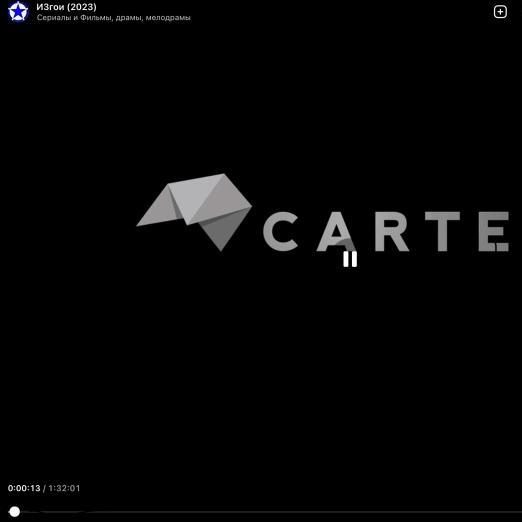Click the gray origami bird logo
This screenshot has width=522, height=522.
194,212
